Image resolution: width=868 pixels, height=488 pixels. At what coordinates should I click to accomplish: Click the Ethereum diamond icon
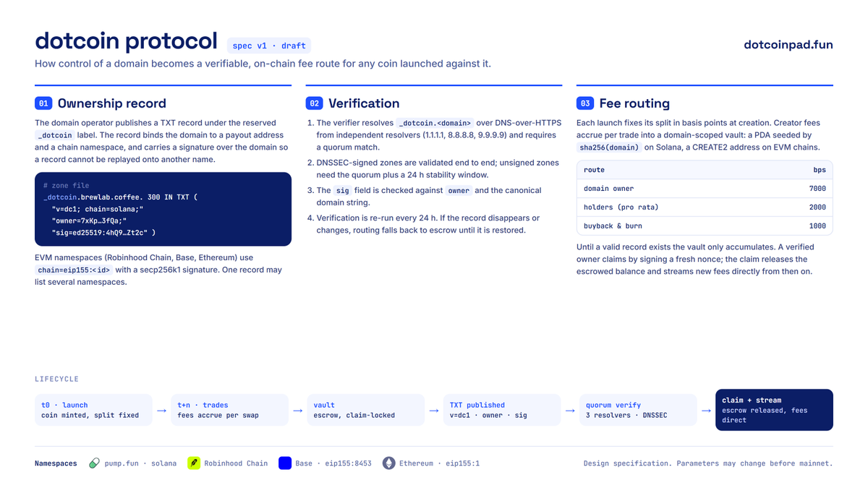click(389, 463)
